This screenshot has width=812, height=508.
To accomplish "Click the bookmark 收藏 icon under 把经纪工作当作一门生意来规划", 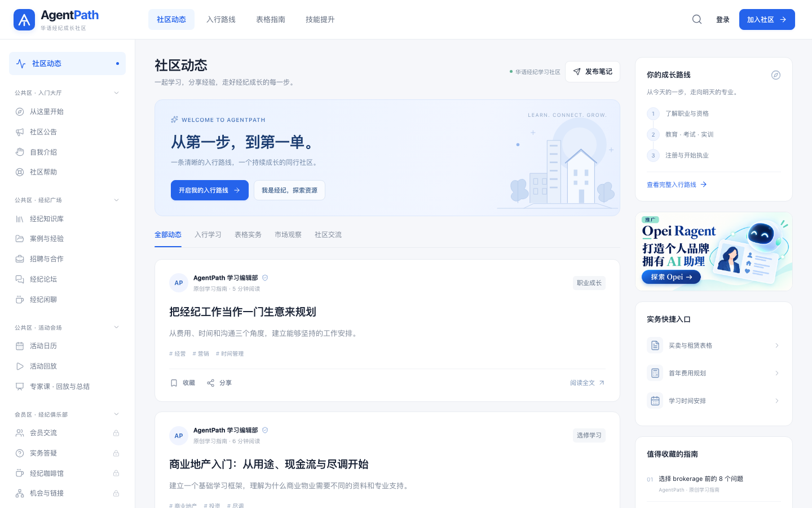I will (174, 383).
